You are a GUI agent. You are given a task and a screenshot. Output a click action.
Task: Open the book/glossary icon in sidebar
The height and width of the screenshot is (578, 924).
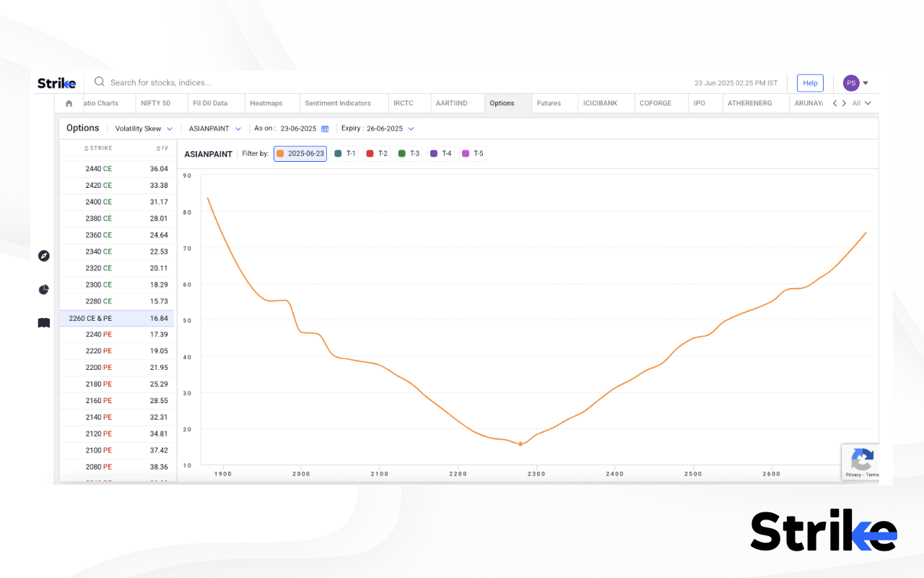pyautogui.click(x=43, y=322)
